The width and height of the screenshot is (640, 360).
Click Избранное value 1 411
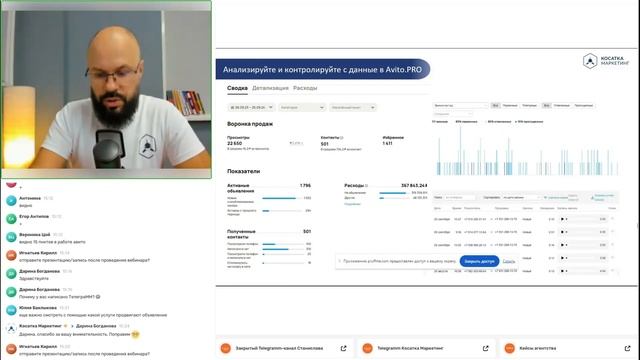pyautogui.click(x=387, y=143)
